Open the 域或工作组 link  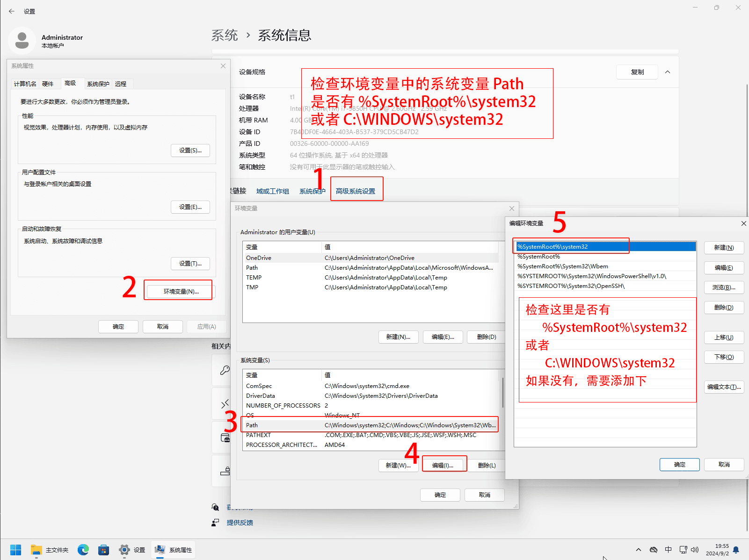(273, 191)
